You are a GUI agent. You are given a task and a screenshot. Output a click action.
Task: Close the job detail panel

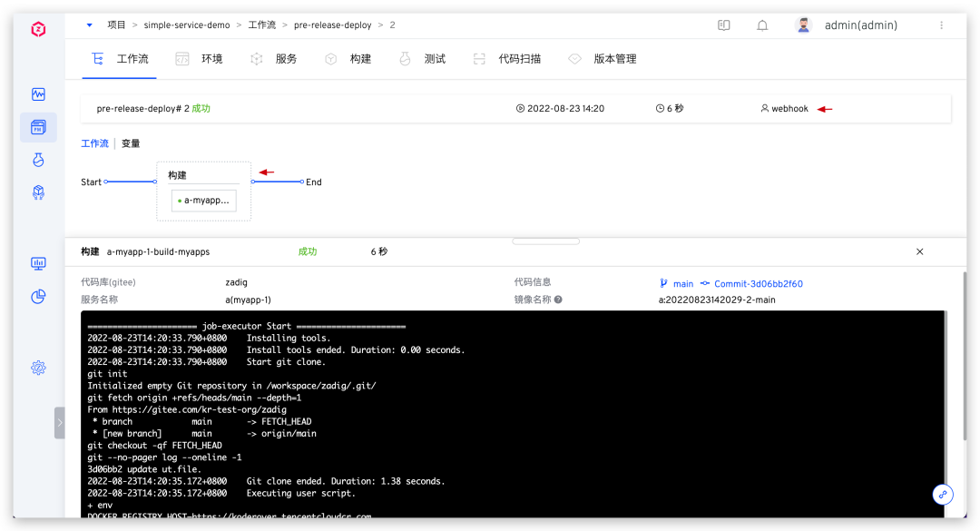click(919, 251)
